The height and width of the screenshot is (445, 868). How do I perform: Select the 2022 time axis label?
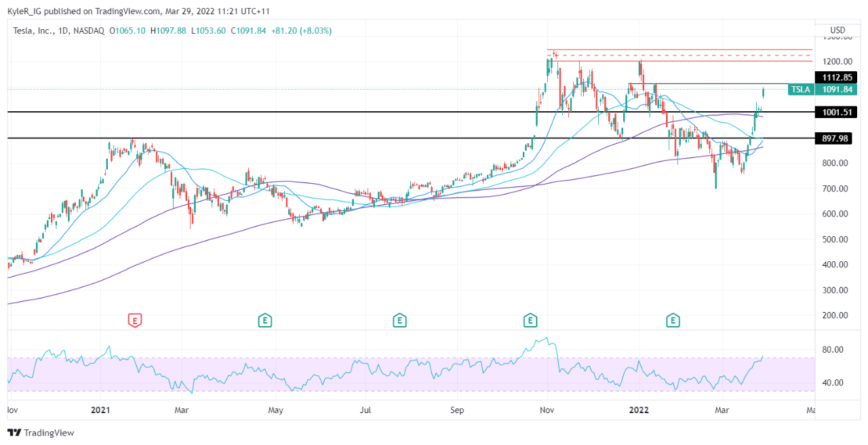tap(639, 410)
